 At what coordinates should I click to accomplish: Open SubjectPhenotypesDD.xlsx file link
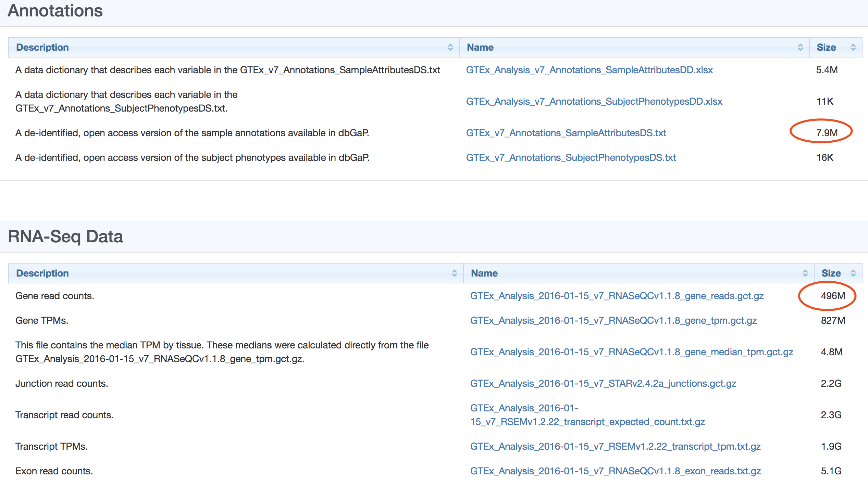(x=594, y=101)
